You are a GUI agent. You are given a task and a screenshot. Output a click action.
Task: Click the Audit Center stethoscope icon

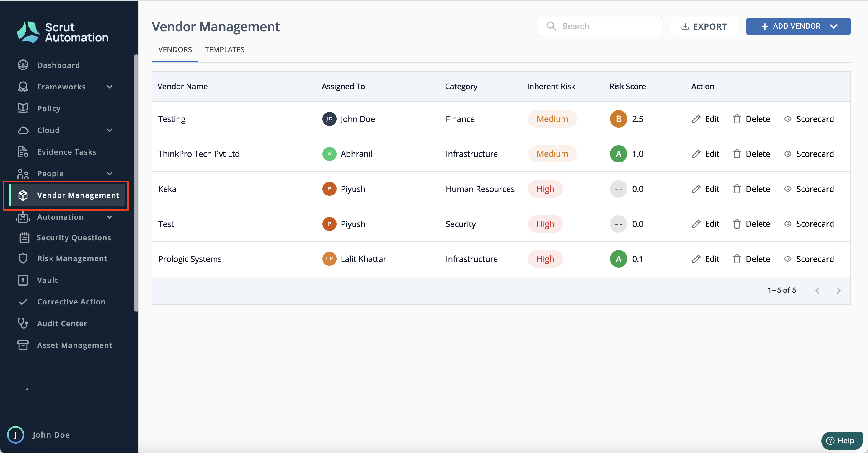pyautogui.click(x=23, y=324)
